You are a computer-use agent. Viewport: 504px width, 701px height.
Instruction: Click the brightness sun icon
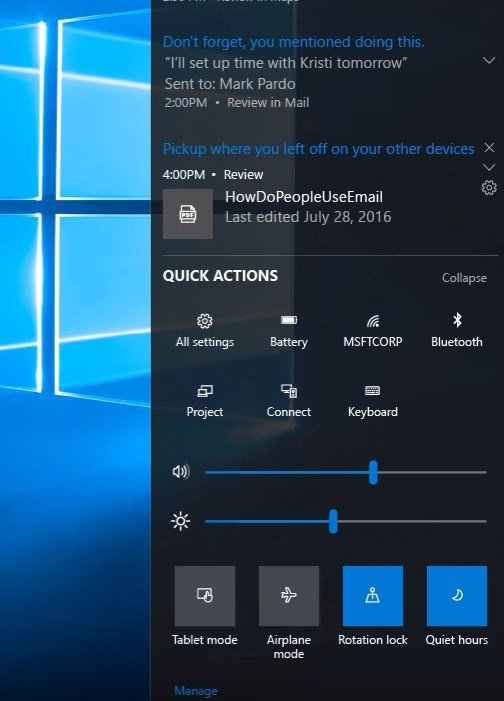click(x=181, y=521)
